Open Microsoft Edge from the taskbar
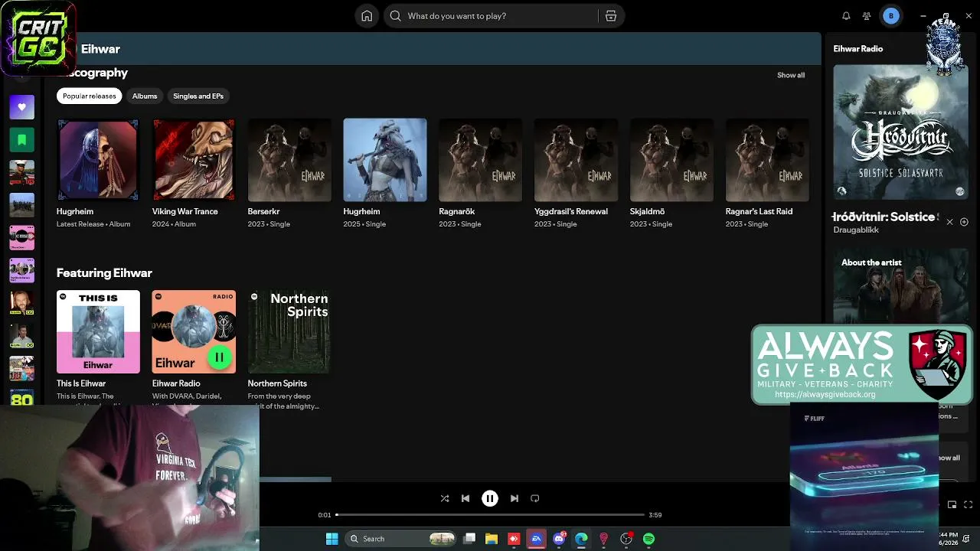 click(581, 539)
